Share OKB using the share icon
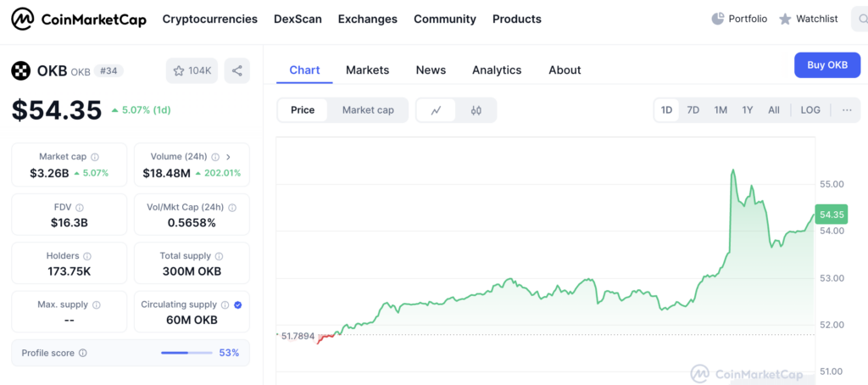This screenshot has height=385, width=868. [x=237, y=71]
